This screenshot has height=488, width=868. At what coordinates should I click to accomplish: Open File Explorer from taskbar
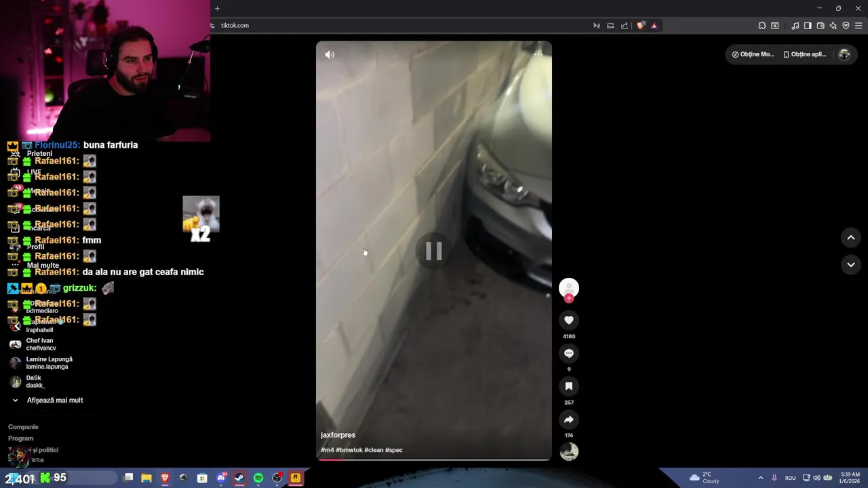tap(146, 478)
